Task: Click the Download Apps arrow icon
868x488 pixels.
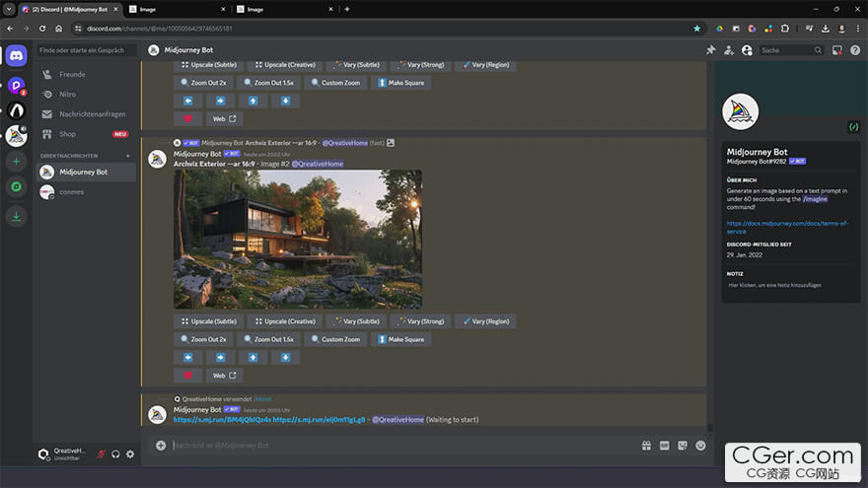Action: pos(17,216)
